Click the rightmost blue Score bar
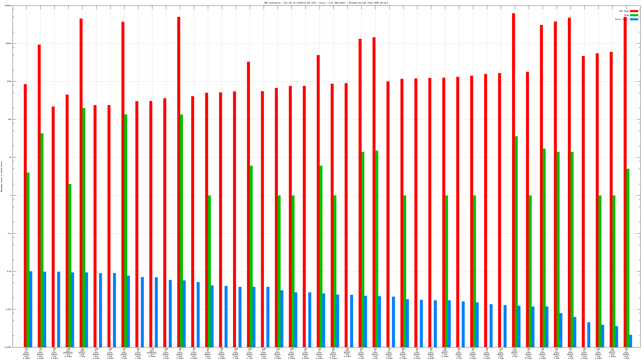This screenshot has height=362, width=644. pyautogui.click(x=631, y=341)
